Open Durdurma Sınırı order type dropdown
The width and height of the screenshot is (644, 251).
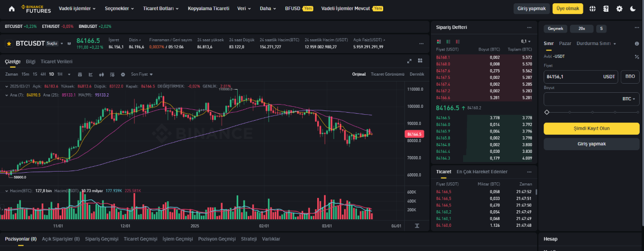pyautogui.click(x=596, y=43)
